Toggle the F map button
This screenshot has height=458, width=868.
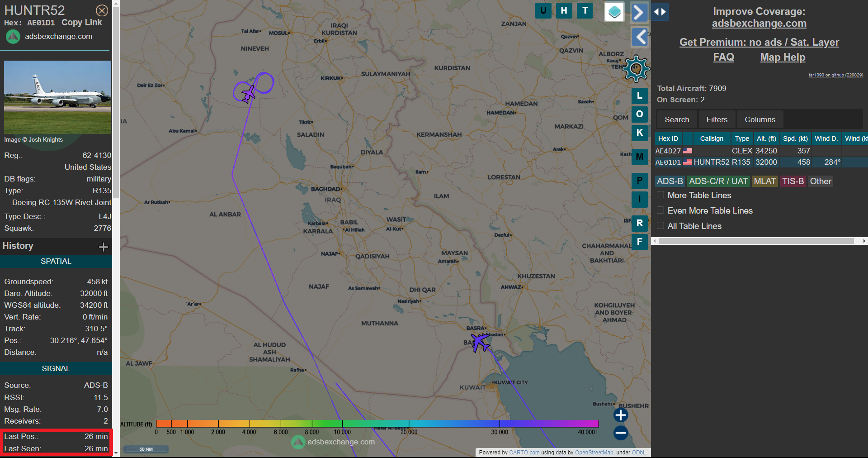tap(639, 242)
